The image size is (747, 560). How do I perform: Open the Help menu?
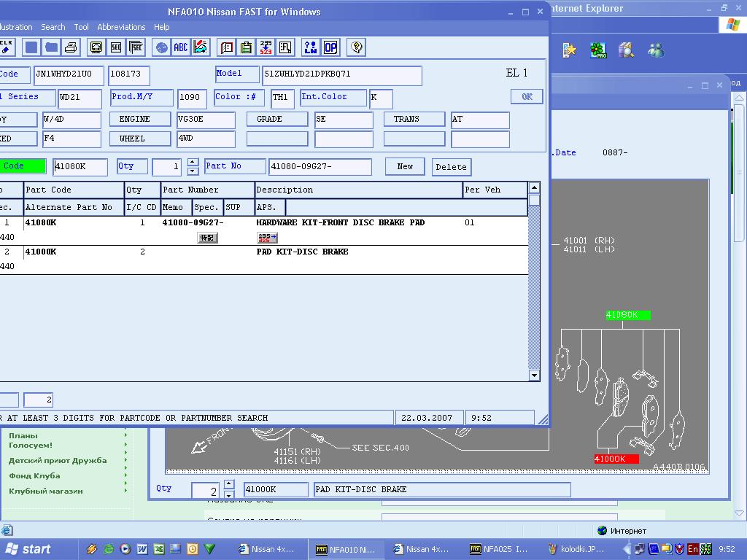[161, 27]
